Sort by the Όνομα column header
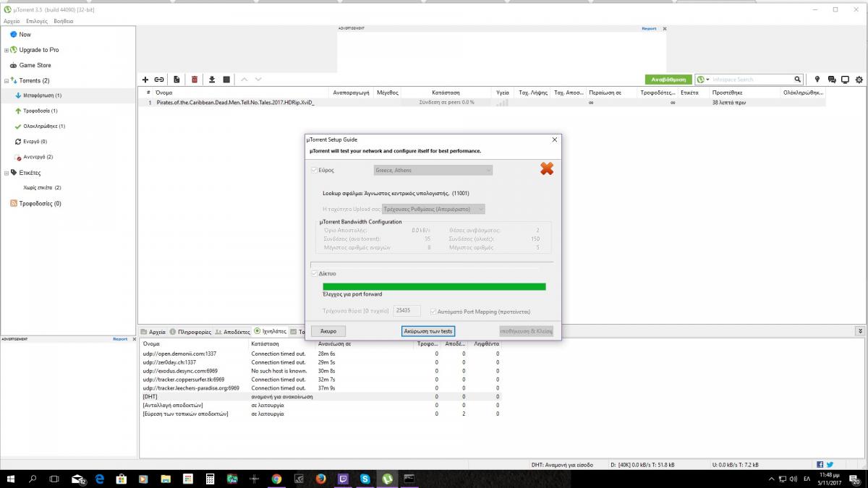Image resolution: width=868 pixels, height=488 pixels. tap(164, 93)
